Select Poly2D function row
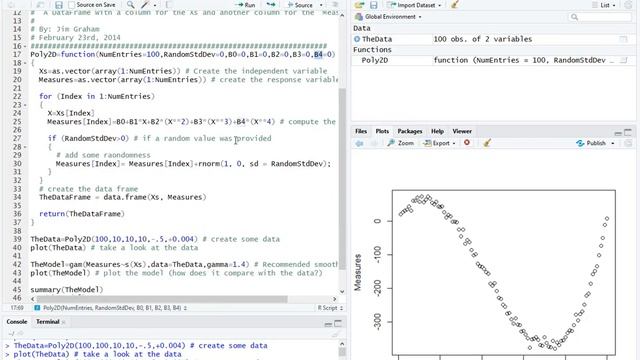This screenshot has height=360, width=640. click(x=493, y=60)
